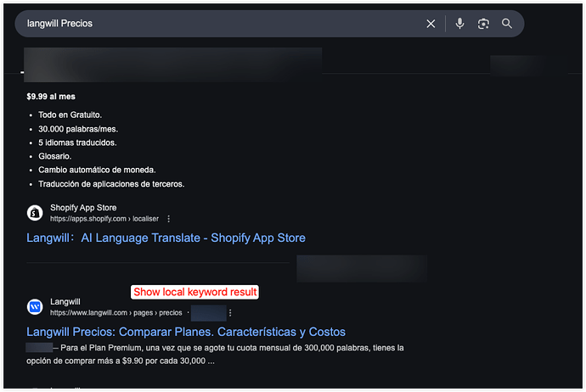Click the "Glosario." bullet

(54, 156)
